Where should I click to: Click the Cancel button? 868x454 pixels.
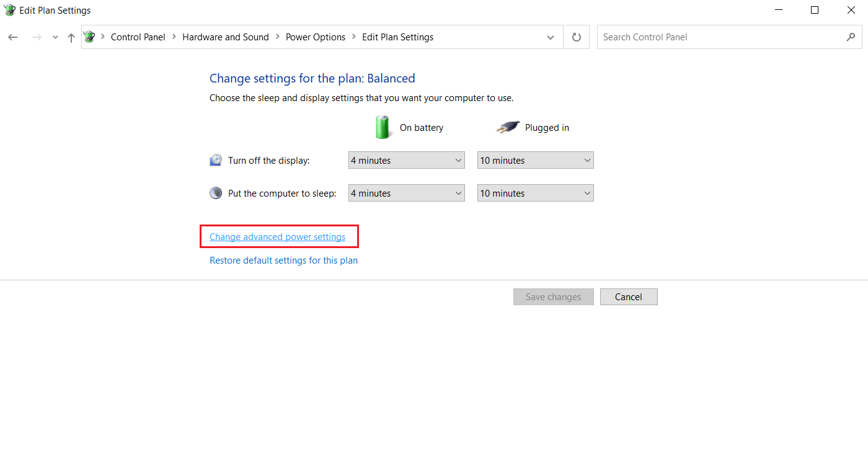coord(629,297)
